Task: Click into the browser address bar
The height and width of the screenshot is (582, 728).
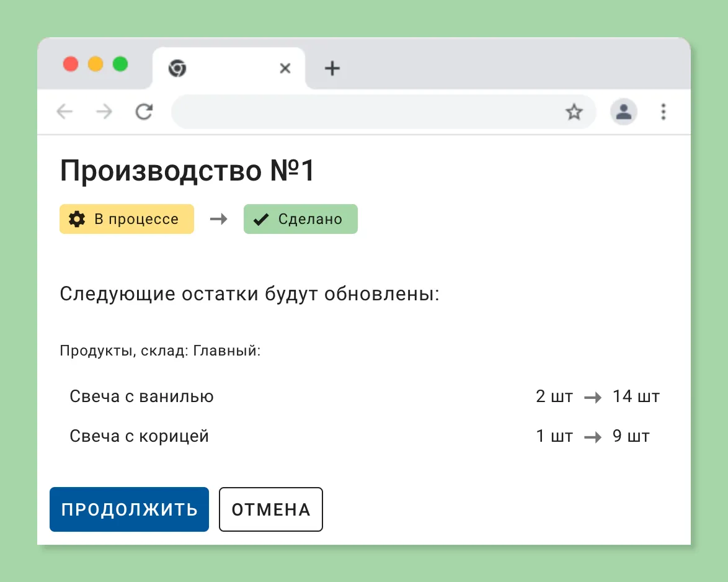Action: (x=383, y=112)
